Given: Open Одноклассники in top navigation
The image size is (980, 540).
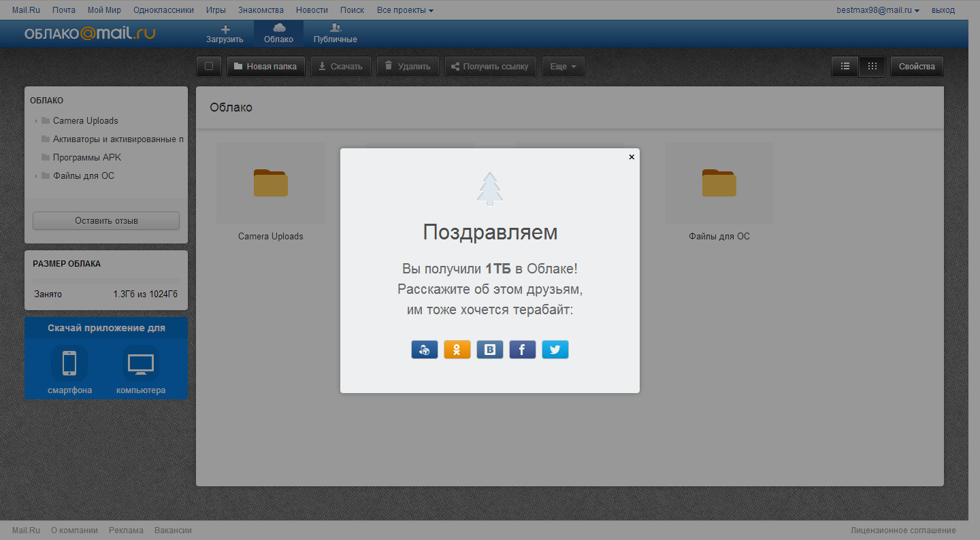Looking at the screenshot, I should point(163,10).
